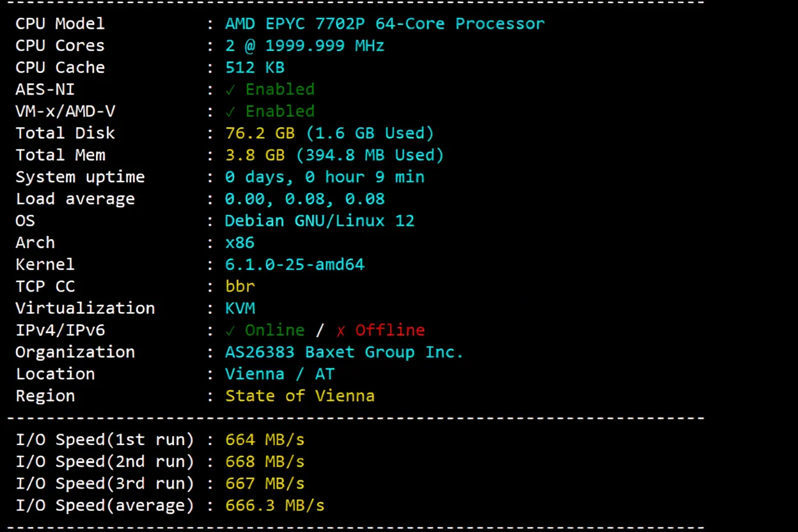This screenshot has height=532, width=798.
Task: Click the TCP CC label
Action: click(x=45, y=286)
